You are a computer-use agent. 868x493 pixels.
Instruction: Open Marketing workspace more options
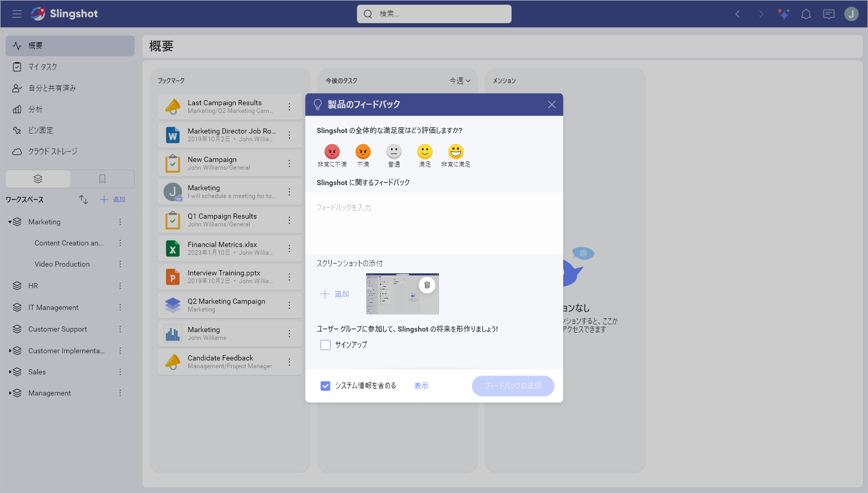tap(120, 222)
